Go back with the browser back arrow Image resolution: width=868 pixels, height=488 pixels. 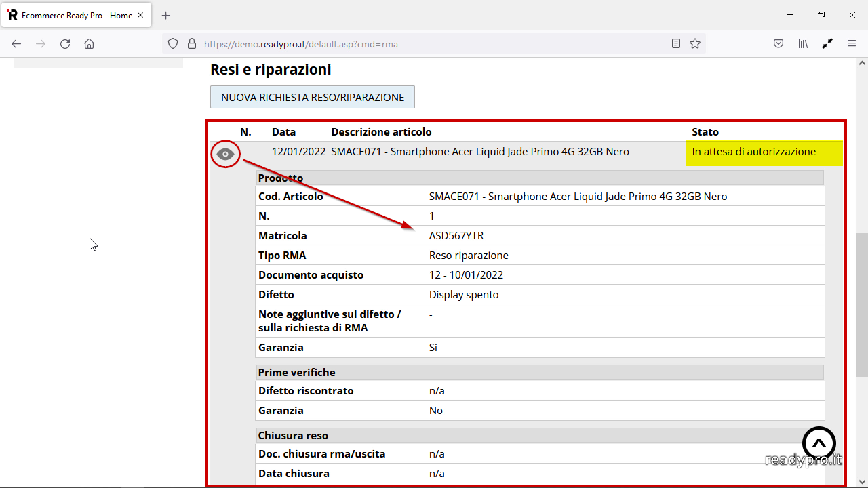pos(16,44)
